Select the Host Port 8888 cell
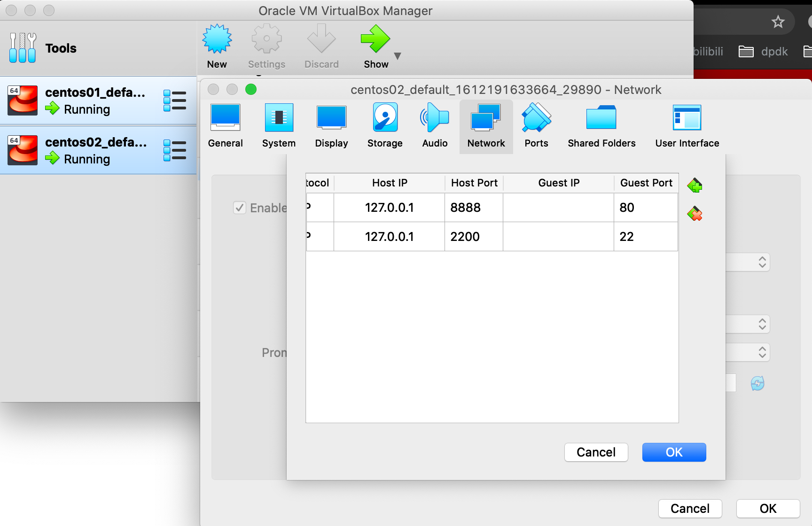The width and height of the screenshot is (812, 526). (474, 208)
